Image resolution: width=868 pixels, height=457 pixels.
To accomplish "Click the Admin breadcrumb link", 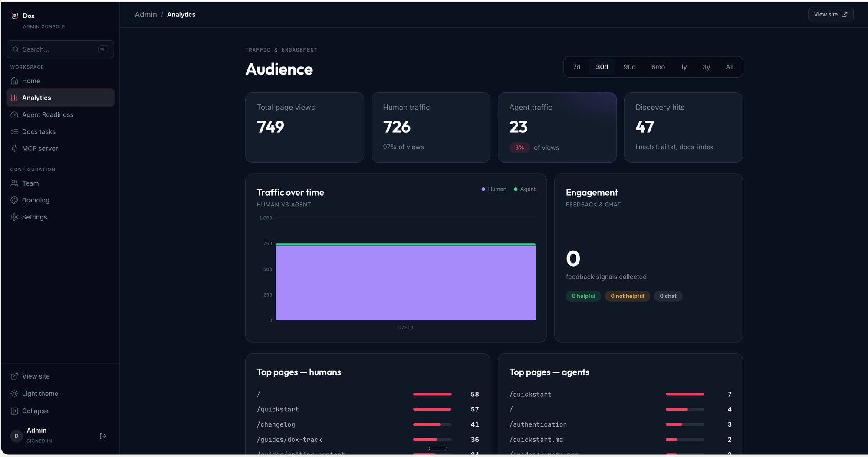I will point(145,14).
